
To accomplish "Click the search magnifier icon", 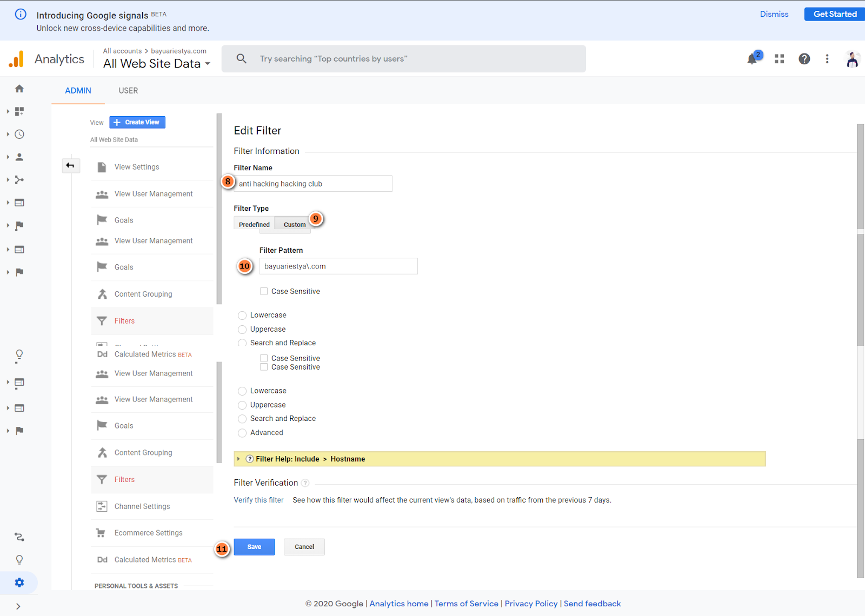I will [x=242, y=58].
